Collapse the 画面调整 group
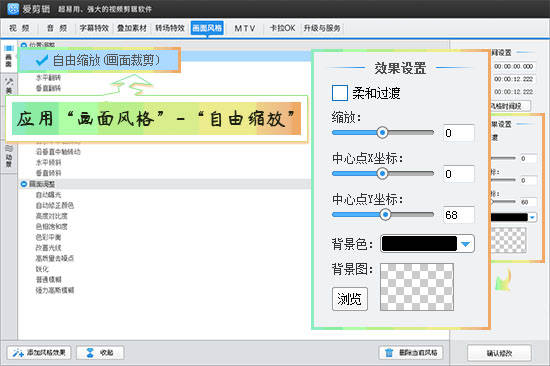This screenshot has height=366, width=550. tap(24, 184)
